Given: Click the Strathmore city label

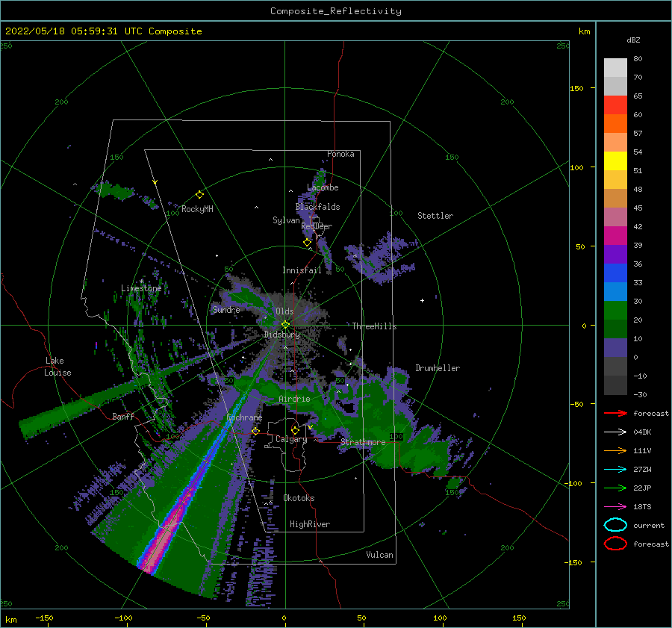Looking at the screenshot, I should point(363,442).
